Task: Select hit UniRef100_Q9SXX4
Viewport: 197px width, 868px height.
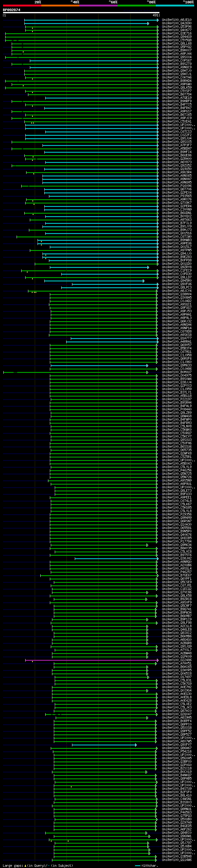Action: (x=177, y=57)
